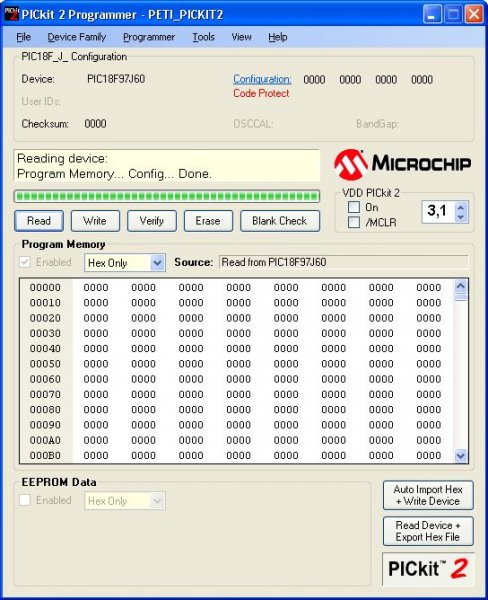
Task: Open the Device Family menu
Action: point(77,37)
